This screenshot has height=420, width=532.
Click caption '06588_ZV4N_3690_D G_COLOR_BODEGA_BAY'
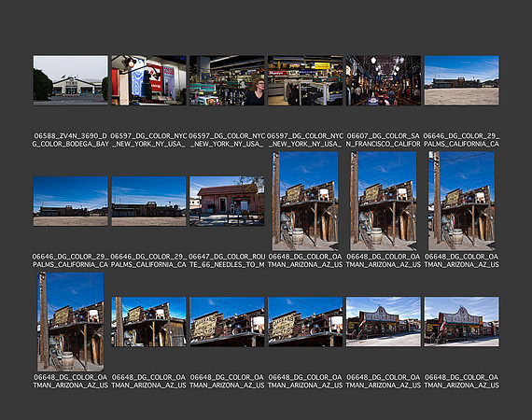tap(71, 140)
